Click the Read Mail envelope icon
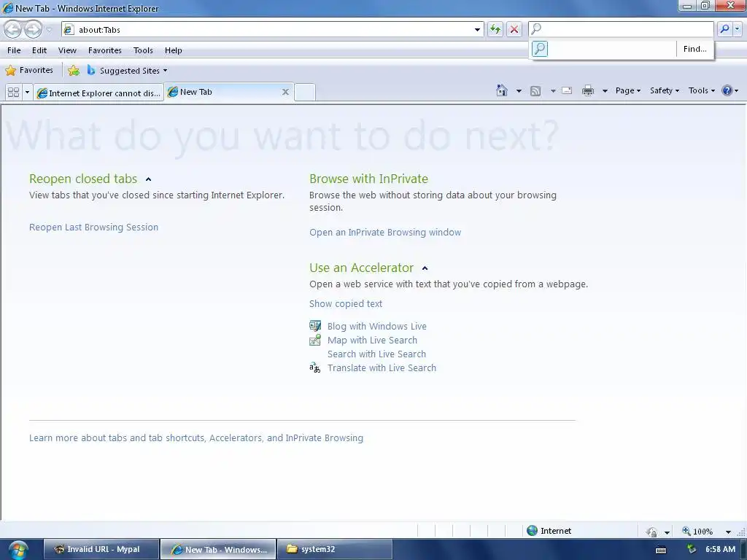 coord(567,90)
